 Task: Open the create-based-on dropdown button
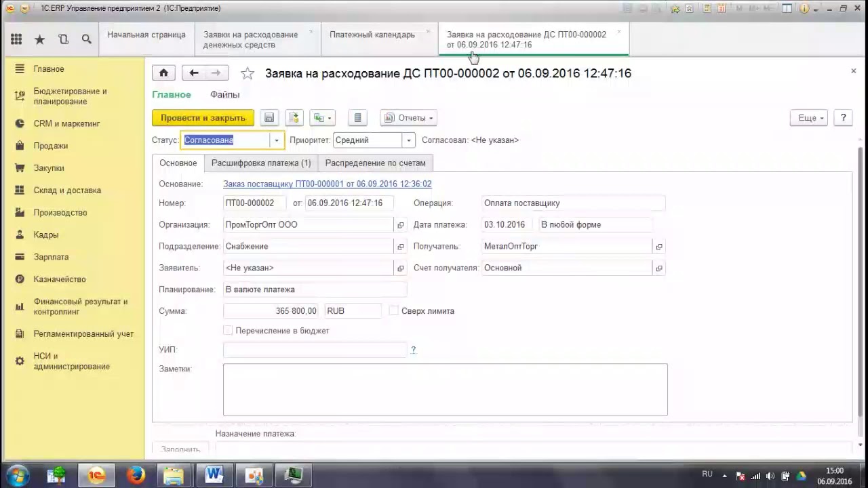point(322,118)
